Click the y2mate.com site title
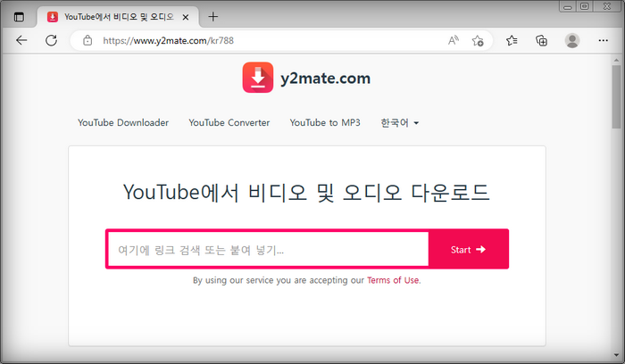The image size is (625, 364). pyautogui.click(x=325, y=78)
